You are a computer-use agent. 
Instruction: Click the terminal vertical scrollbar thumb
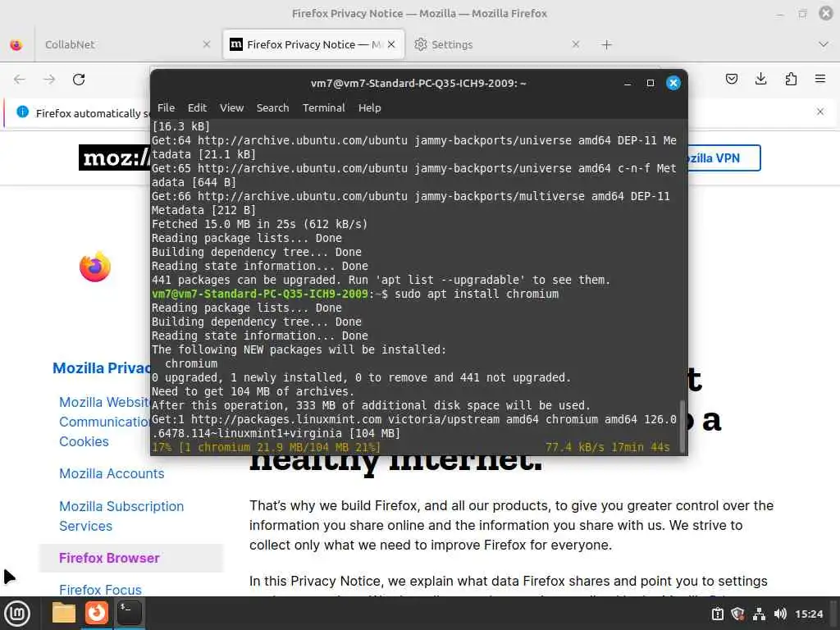click(x=682, y=427)
